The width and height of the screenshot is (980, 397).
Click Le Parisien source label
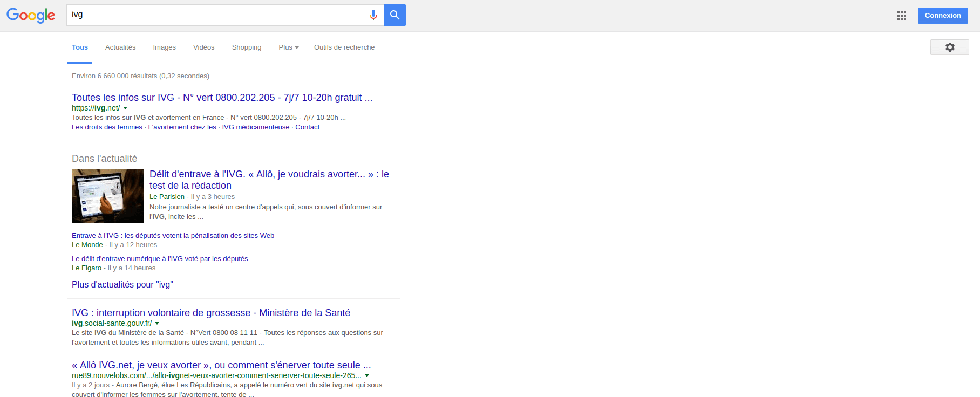pos(167,197)
